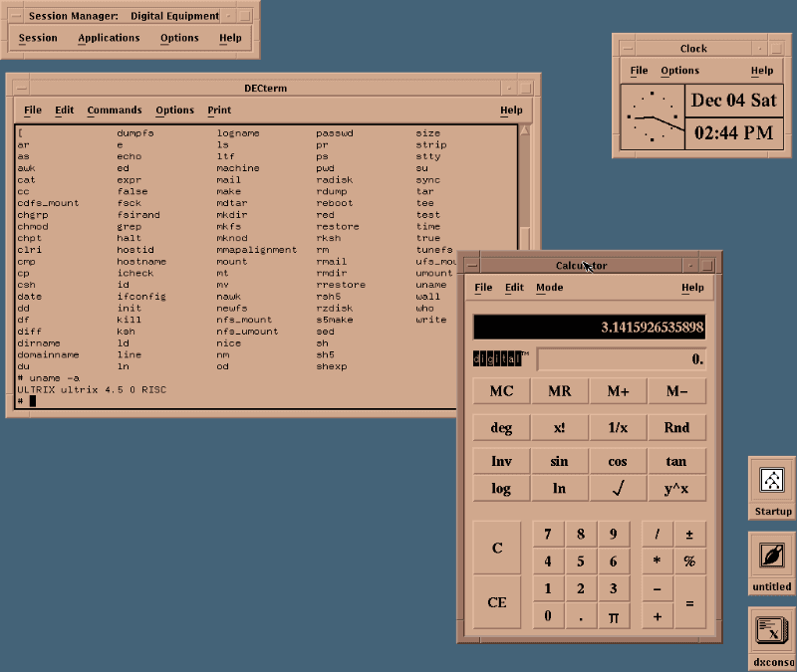Open the Calculator window menu button
The width and height of the screenshot is (797, 672).
pos(473,265)
